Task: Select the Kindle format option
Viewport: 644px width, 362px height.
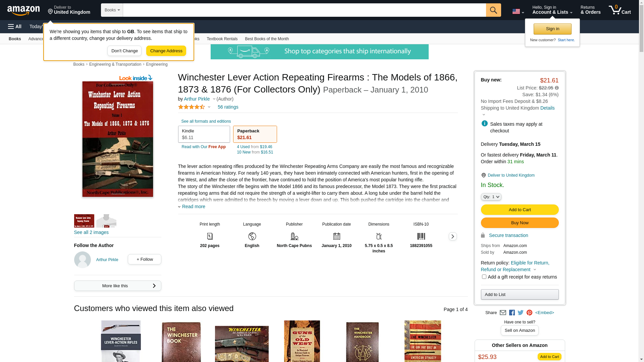Action: point(204,134)
